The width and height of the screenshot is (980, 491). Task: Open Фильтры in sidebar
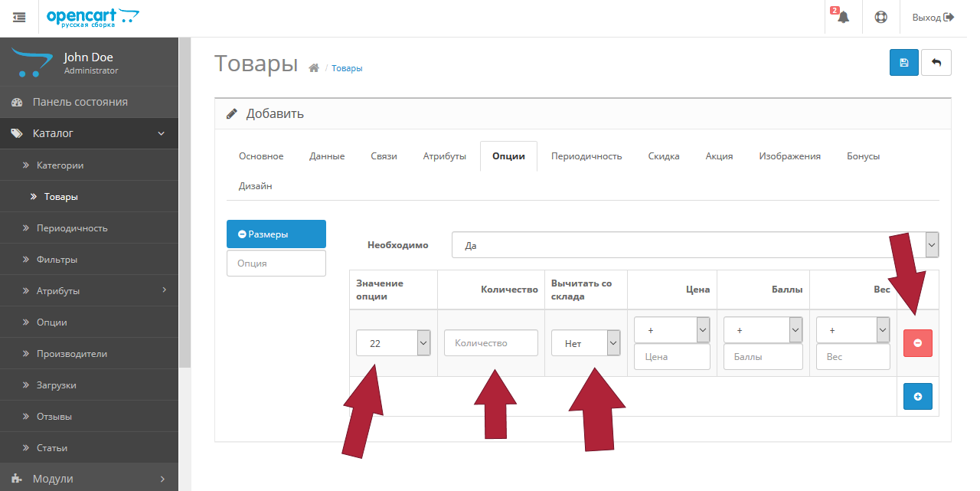point(89,259)
